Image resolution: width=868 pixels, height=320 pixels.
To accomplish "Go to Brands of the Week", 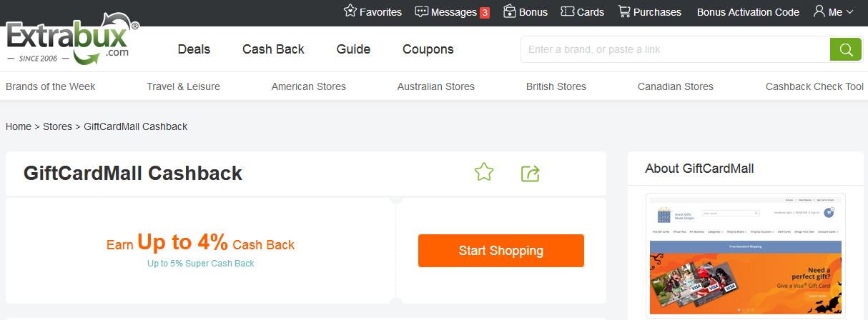I will (x=51, y=86).
